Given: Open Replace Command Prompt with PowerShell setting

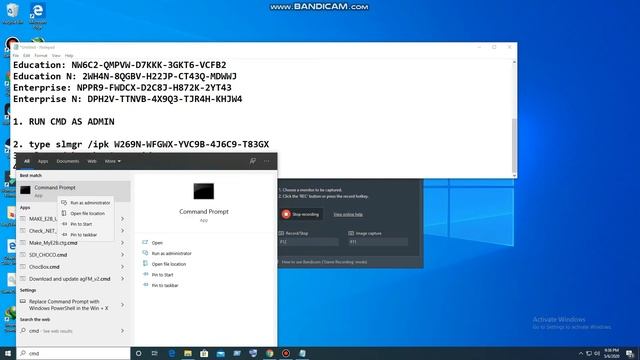Looking at the screenshot, I should 67,305.
